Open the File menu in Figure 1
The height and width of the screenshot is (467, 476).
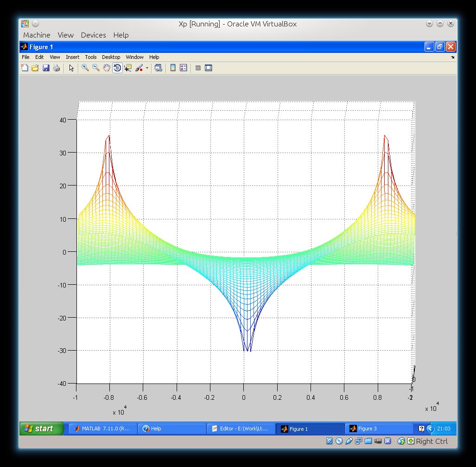[x=25, y=57]
